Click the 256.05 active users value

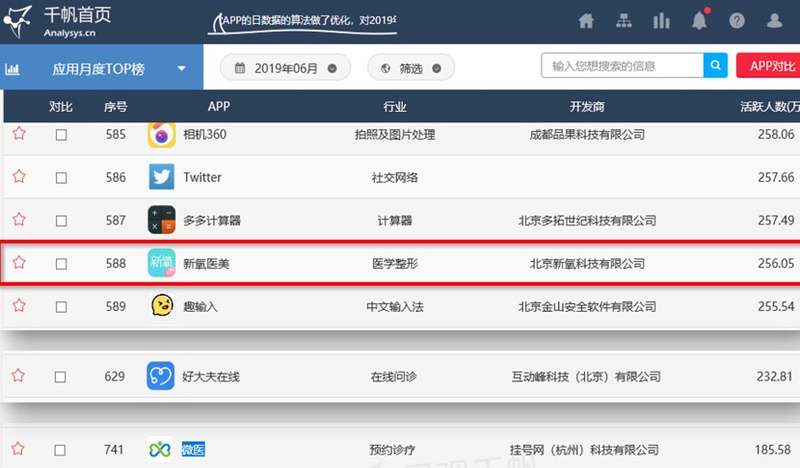776,263
